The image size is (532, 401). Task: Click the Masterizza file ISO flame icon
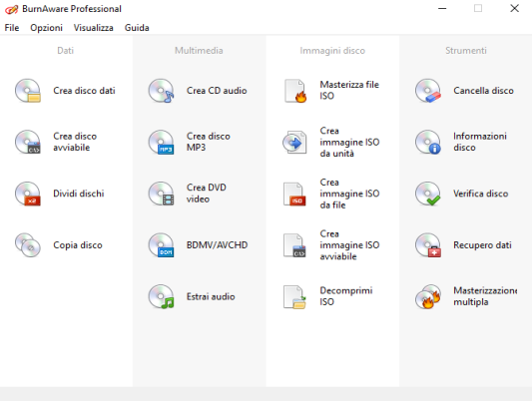(x=295, y=91)
